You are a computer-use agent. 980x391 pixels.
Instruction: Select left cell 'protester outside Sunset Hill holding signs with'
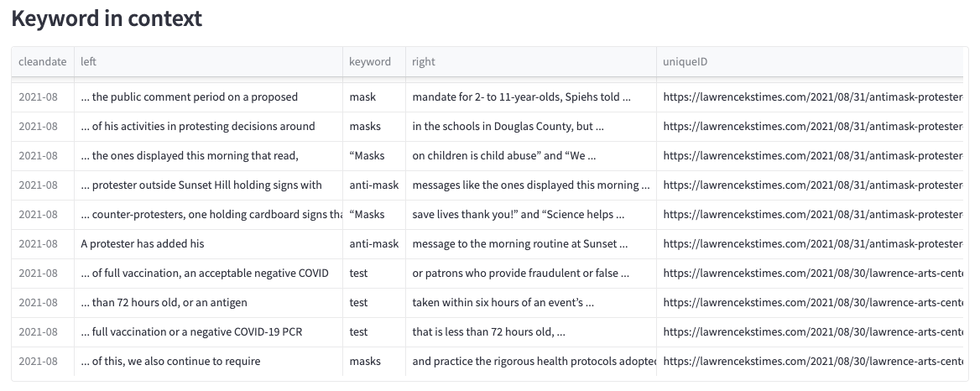click(208, 185)
